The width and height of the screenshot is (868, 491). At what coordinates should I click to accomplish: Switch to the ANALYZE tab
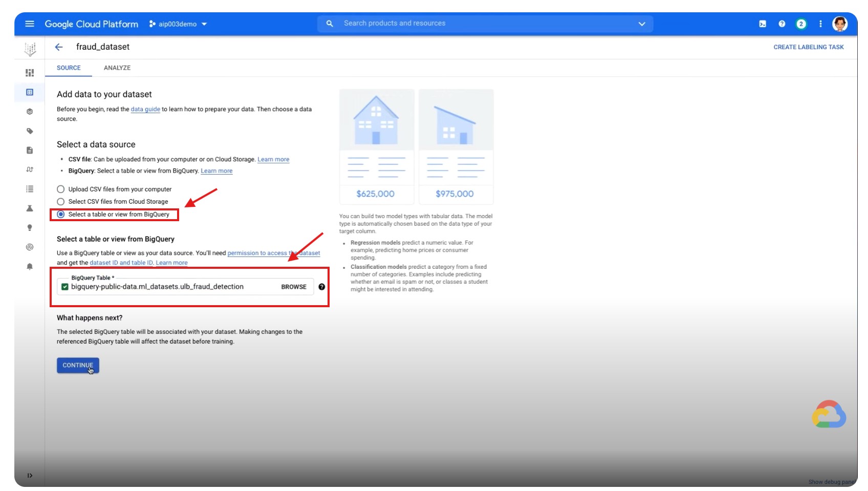[117, 68]
